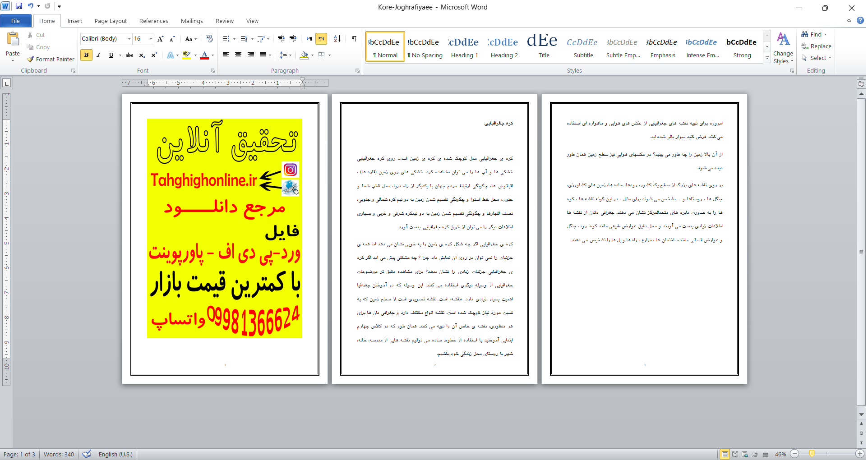Switch to the Page Layout tab
This screenshot has height=460, width=868.
pos(111,21)
